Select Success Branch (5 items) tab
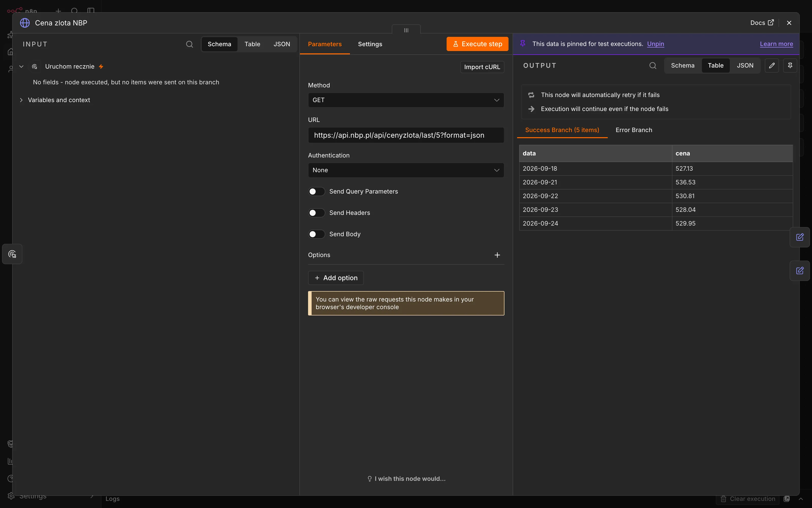This screenshot has height=508, width=812. pyautogui.click(x=562, y=130)
